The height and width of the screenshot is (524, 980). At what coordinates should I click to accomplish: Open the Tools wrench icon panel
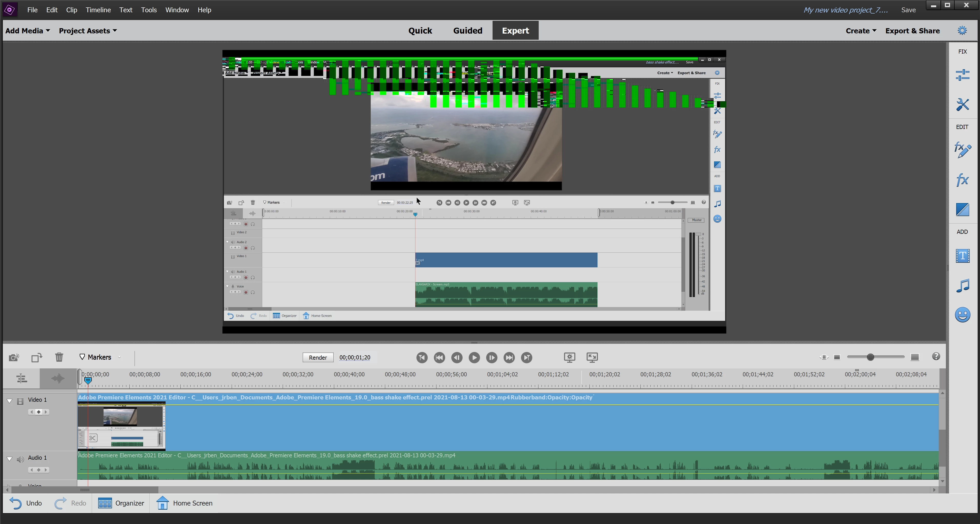point(962,104)
